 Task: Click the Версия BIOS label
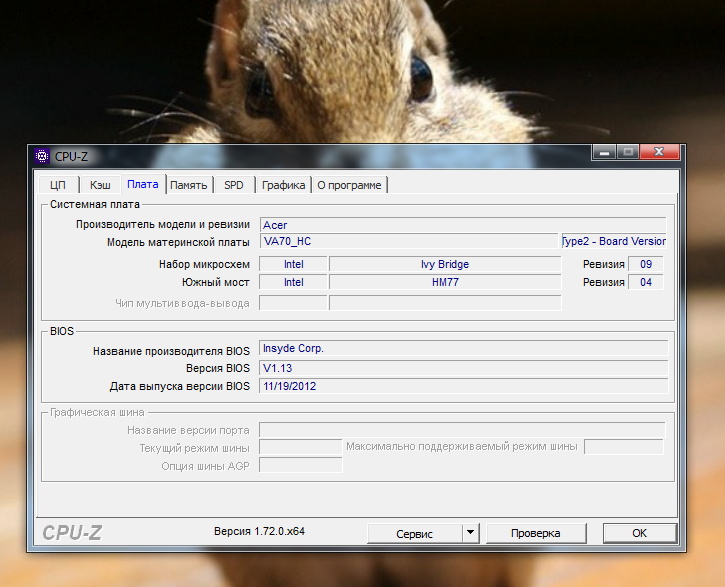[x=218, y=368]
